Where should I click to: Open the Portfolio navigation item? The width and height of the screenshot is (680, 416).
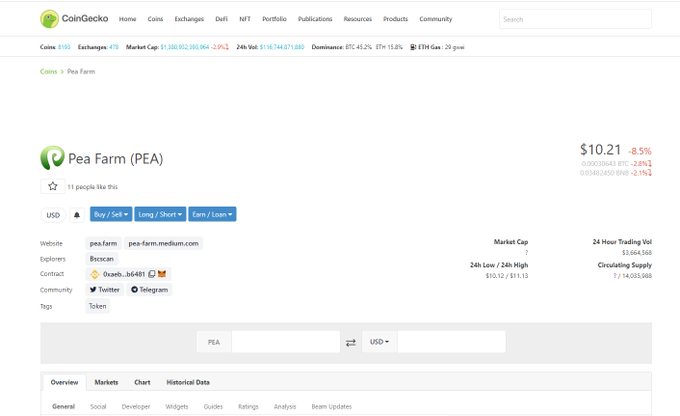tap(275, 19)
